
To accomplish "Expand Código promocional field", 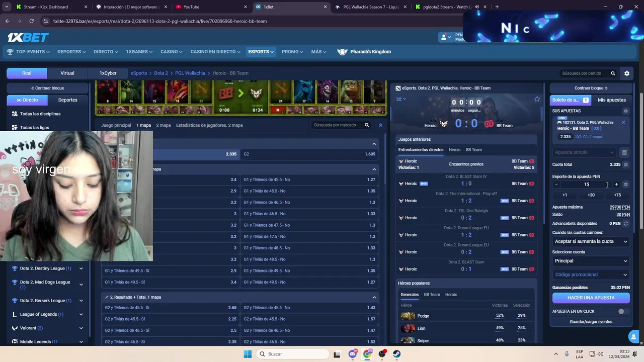I will 591,275.
